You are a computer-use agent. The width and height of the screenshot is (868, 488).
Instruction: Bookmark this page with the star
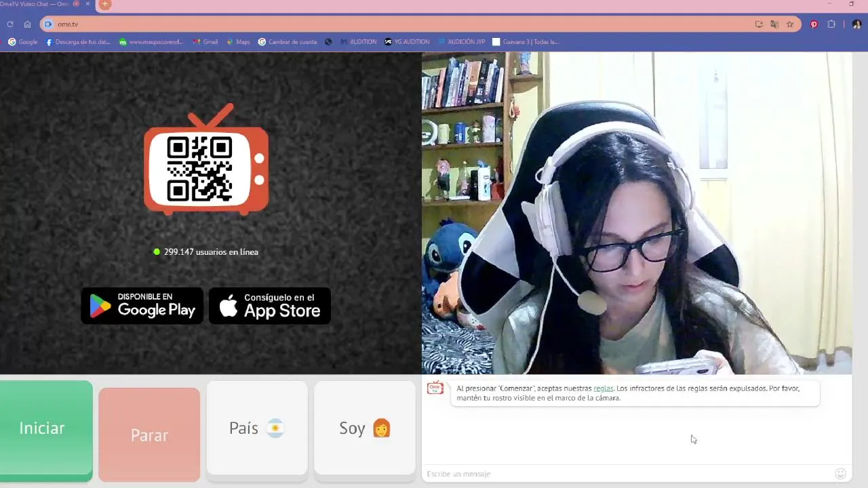click(790, 24)
